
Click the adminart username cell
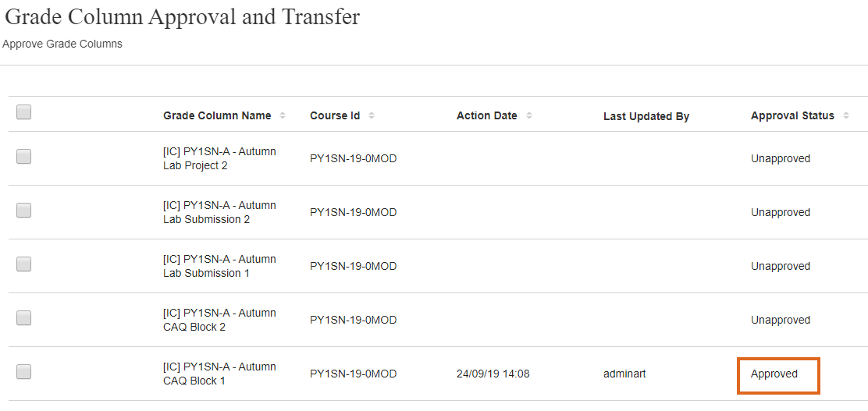pos(624,374)
